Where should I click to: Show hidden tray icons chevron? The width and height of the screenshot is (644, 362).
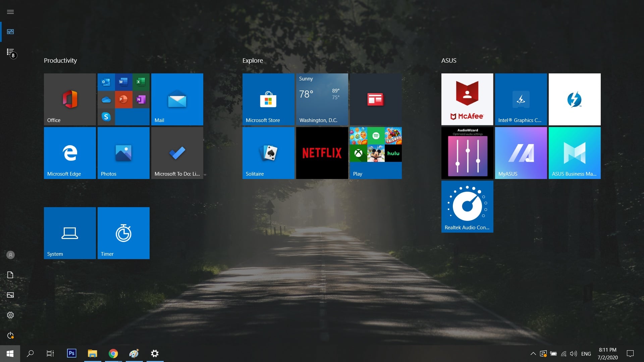point(533,354)
